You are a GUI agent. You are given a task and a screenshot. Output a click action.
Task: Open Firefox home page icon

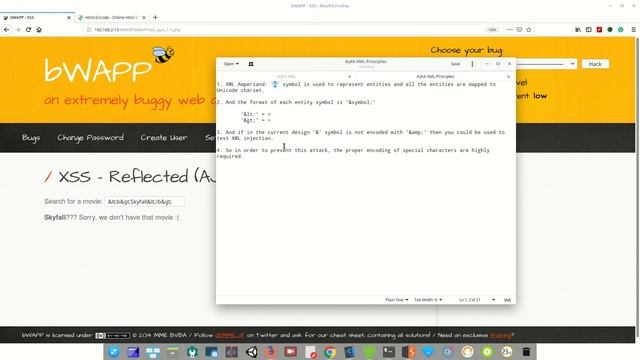click(x=39, y=29)
